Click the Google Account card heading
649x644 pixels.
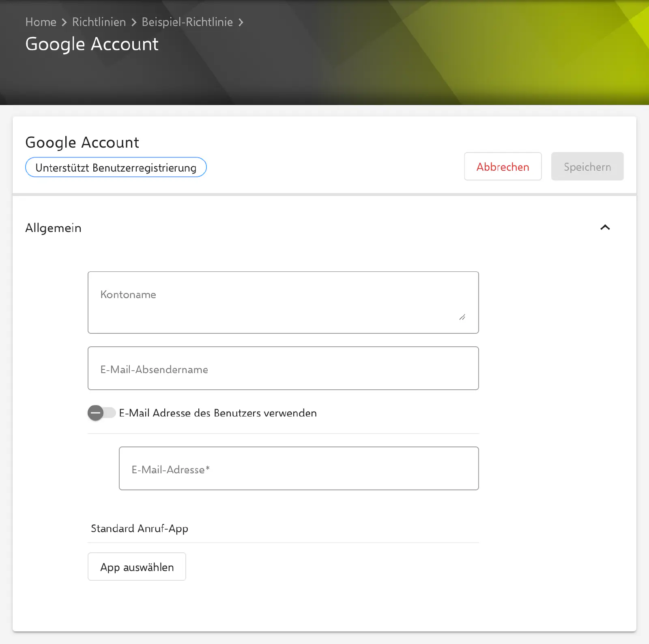click(x=82, y=143)
